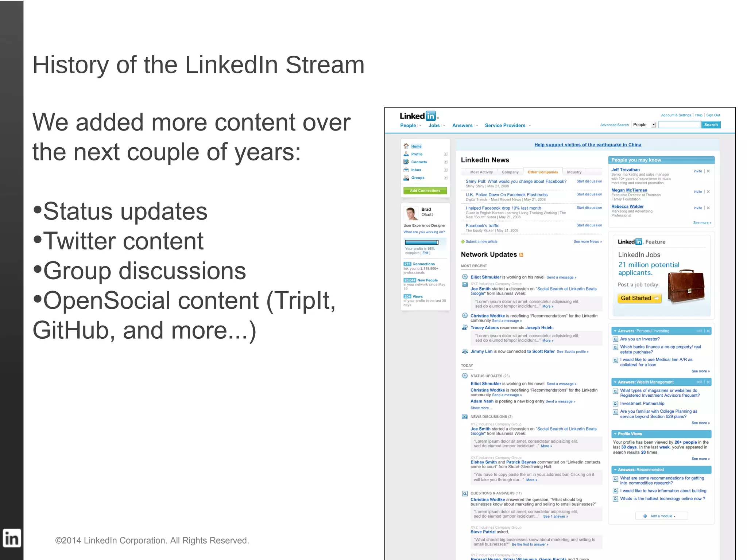Click the Contacts address book icon
This screenshot has width=747, height=560.
(x=406, y=162)
